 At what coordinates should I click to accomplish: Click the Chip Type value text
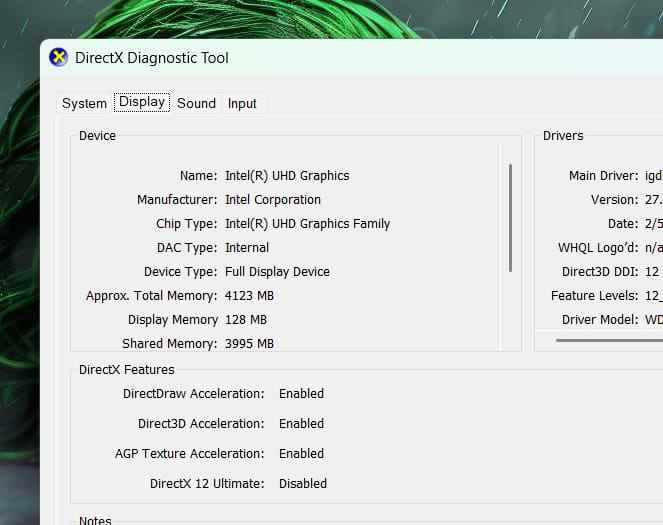[x=307, y=224]
